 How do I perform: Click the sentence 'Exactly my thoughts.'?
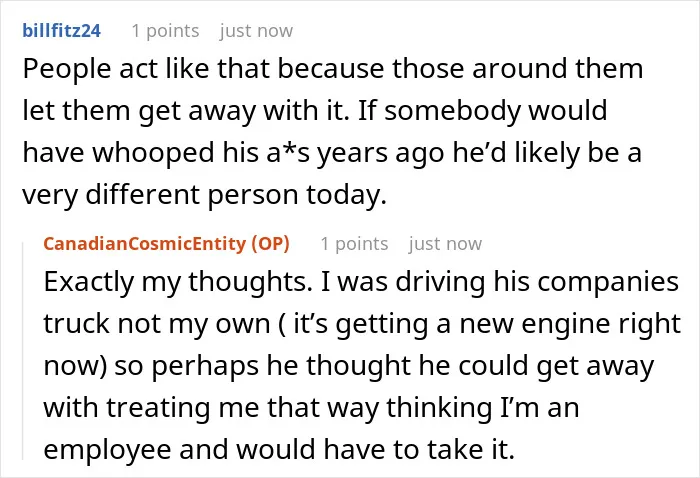(178, 282)
